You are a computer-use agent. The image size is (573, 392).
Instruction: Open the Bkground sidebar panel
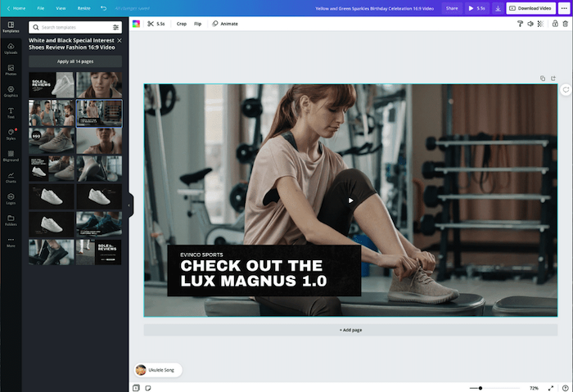[11, 156]
